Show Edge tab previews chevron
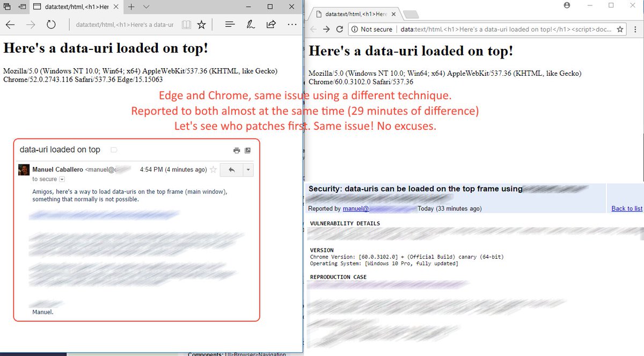 coord(147,6)
